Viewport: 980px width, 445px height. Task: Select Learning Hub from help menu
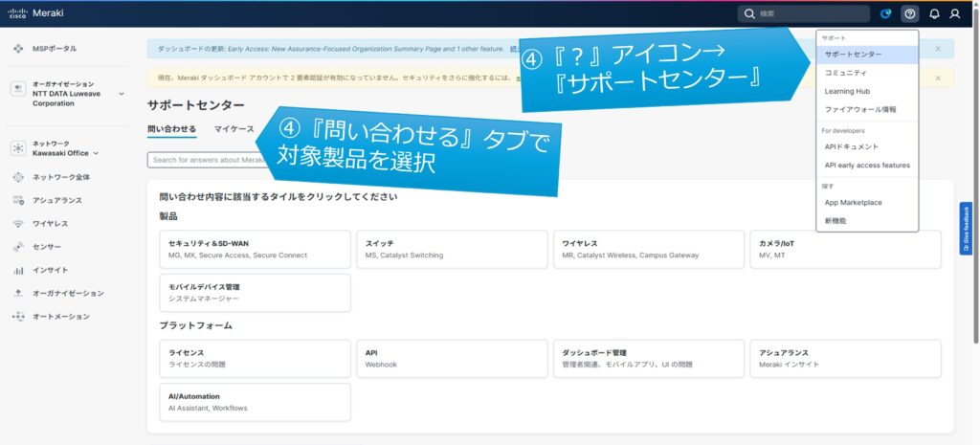(x=847, y=92)
